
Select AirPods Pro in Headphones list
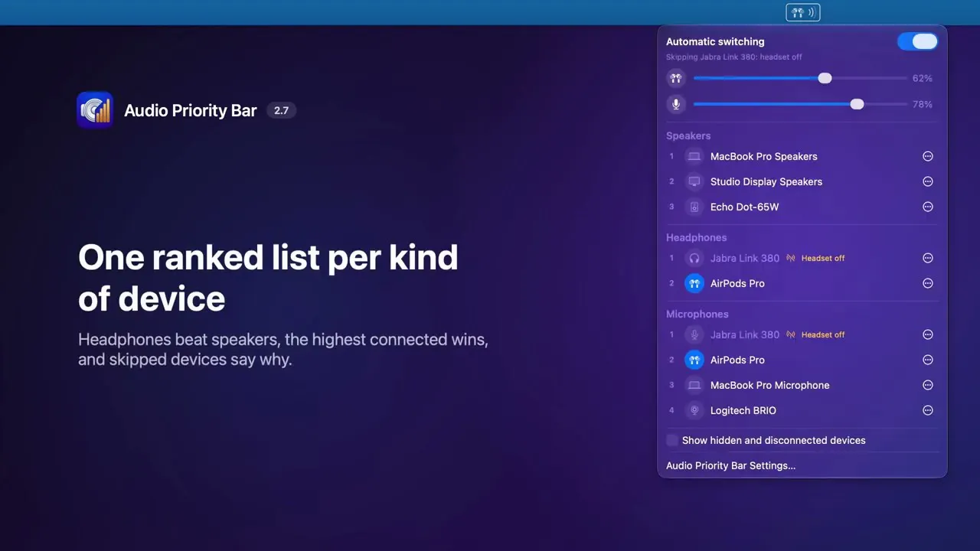(802, 283)
